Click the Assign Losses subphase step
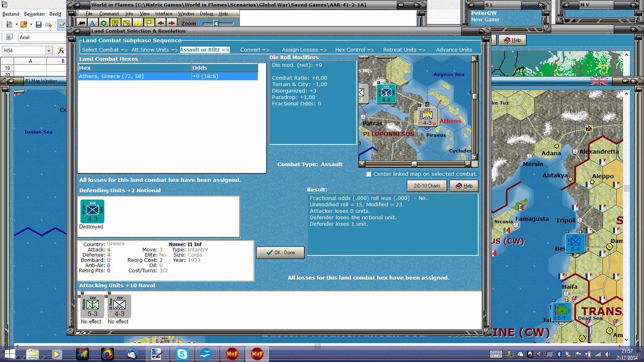644x362 pixels. pyautogui.click(x=304, y=50)
